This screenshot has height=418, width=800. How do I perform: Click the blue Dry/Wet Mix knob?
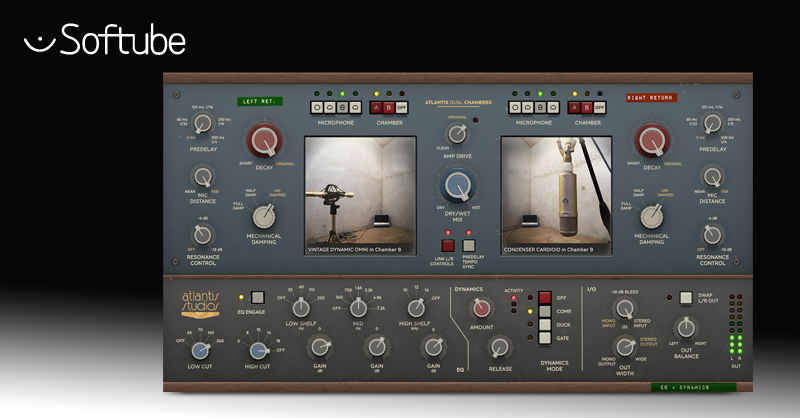458,186
